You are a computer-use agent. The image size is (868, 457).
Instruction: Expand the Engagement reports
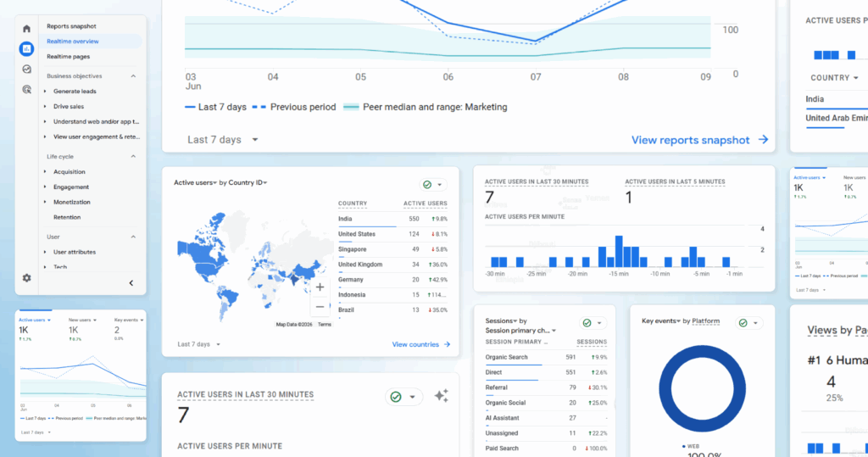pyautogui.click(x=45, y=187)
